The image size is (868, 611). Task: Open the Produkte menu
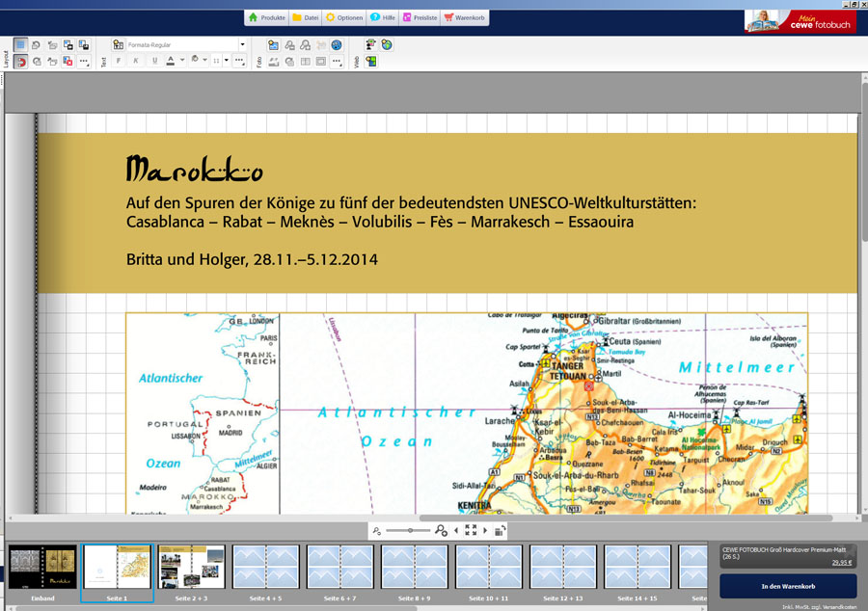tap(266, 17)
